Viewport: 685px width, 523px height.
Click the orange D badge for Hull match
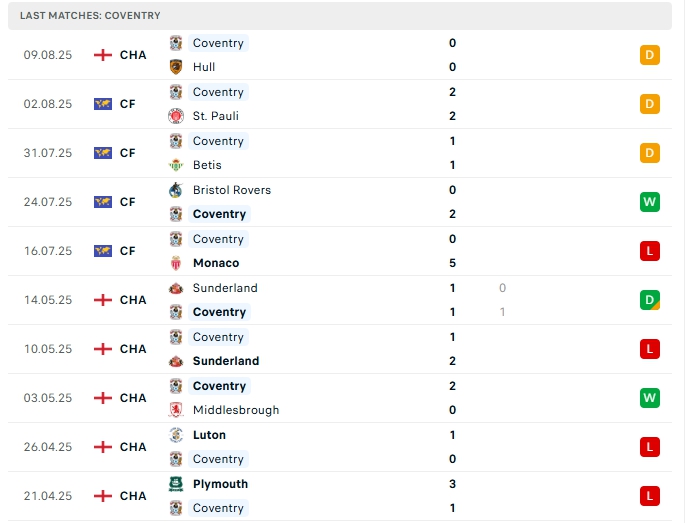tap(650, 55)
